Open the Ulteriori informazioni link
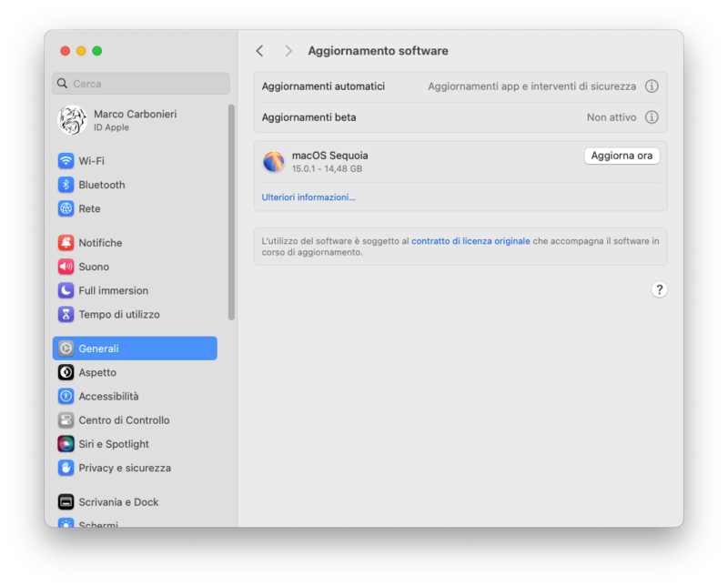This screenshot has height=586, width=728. 308,197
